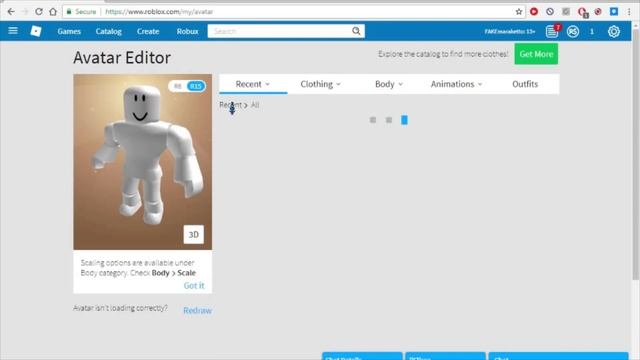
Task: Open Chrome three-dot menu
Action: (629, 11)
